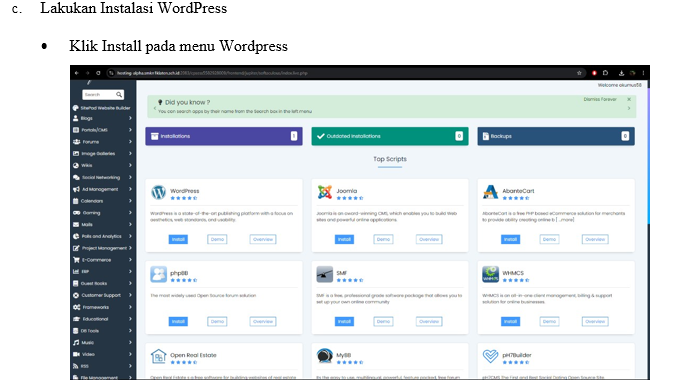The width and height of the screenshot is (682, 383).
Task: Click the phpBB logo icon
Action: tap(158, 274)
